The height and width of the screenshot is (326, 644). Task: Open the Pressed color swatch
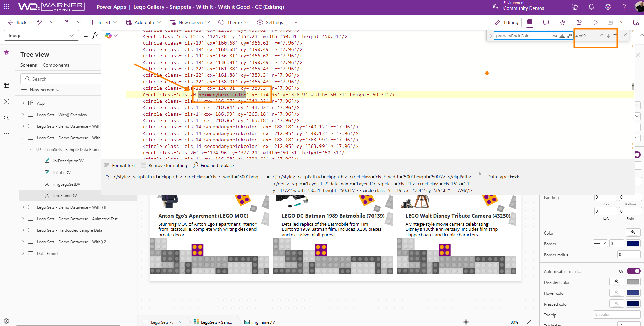click(x=633, y=304)
